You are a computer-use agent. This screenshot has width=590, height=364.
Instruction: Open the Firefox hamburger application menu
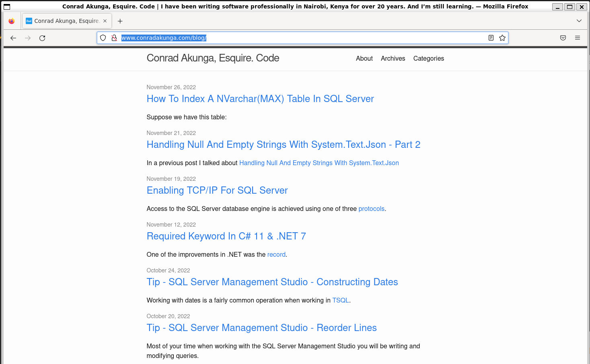coord(578,38)
